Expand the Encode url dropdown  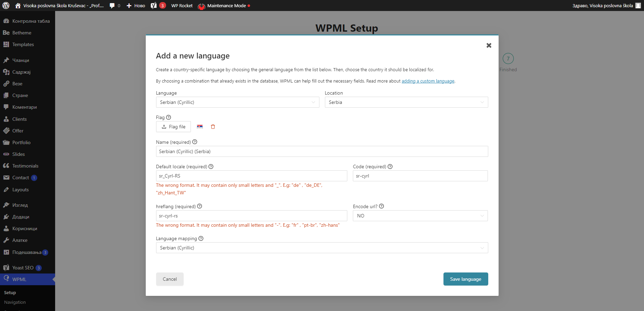coord(420,216)
